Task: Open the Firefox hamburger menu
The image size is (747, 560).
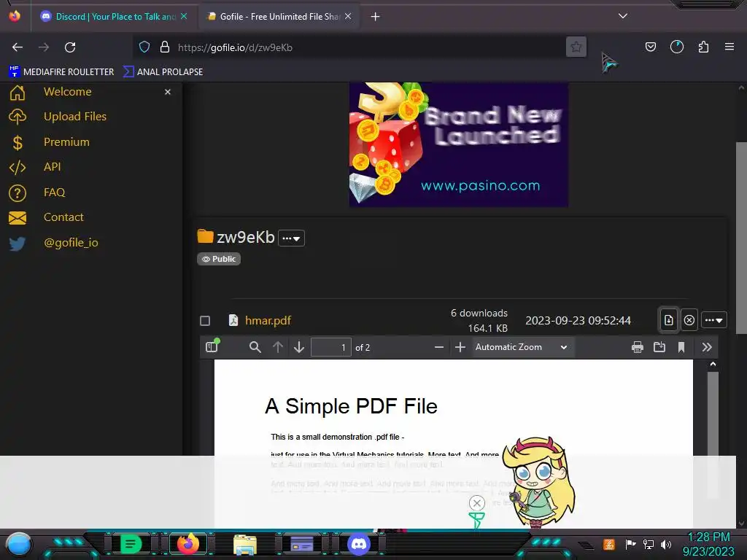Action: pos(729,47)
